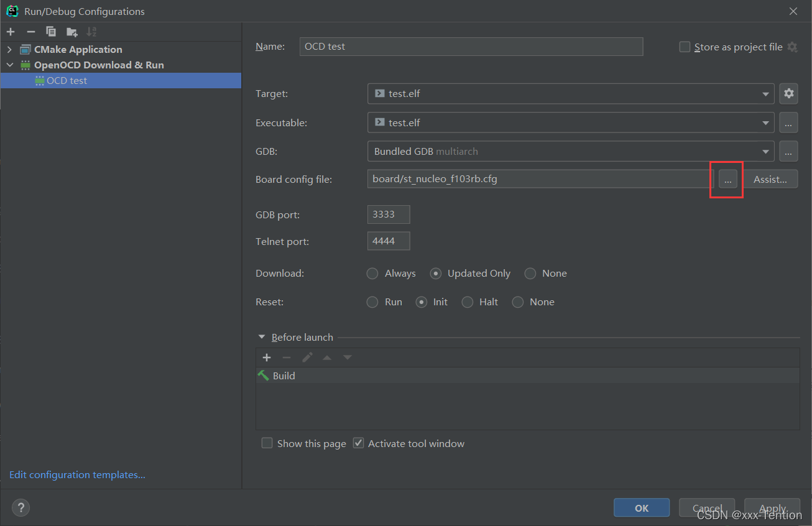Open Target settings gear

pyautogui.click(x=788, y=94)
